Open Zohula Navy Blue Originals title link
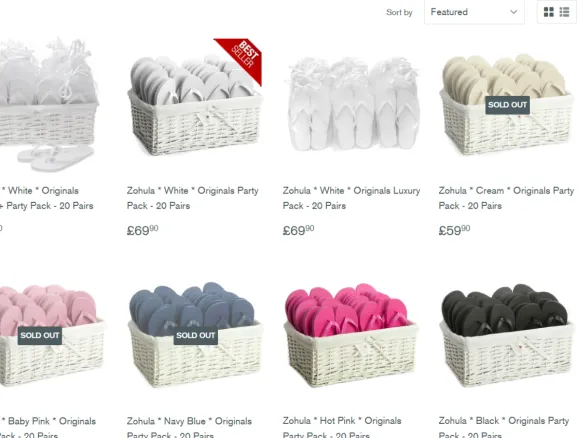This screenshot has height=438, width=584. pyautogui.click(x=189, y=428)
